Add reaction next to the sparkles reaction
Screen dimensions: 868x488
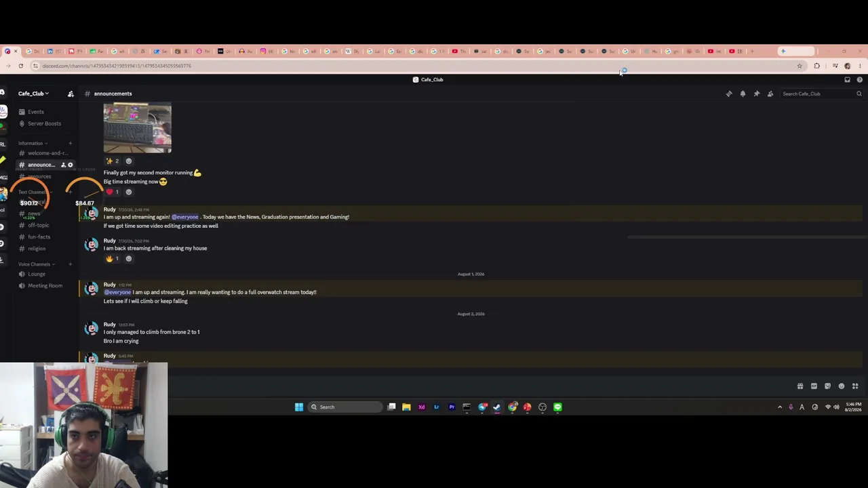(x=129, y=161)
